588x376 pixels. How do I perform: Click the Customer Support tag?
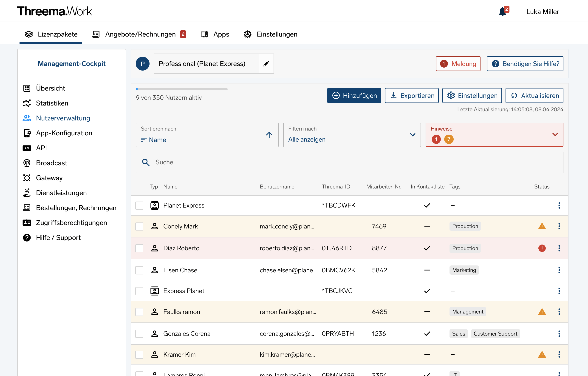click(x=495, y=334)
